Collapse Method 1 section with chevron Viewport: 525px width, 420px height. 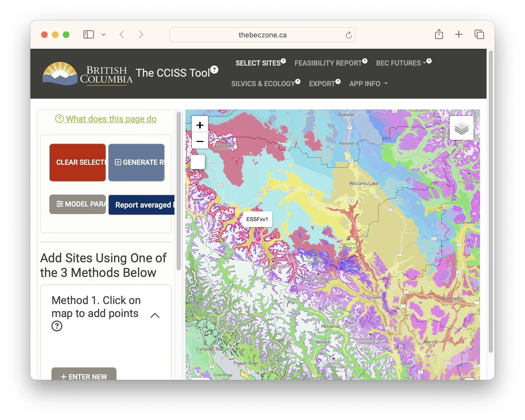[x=155, y=315]
